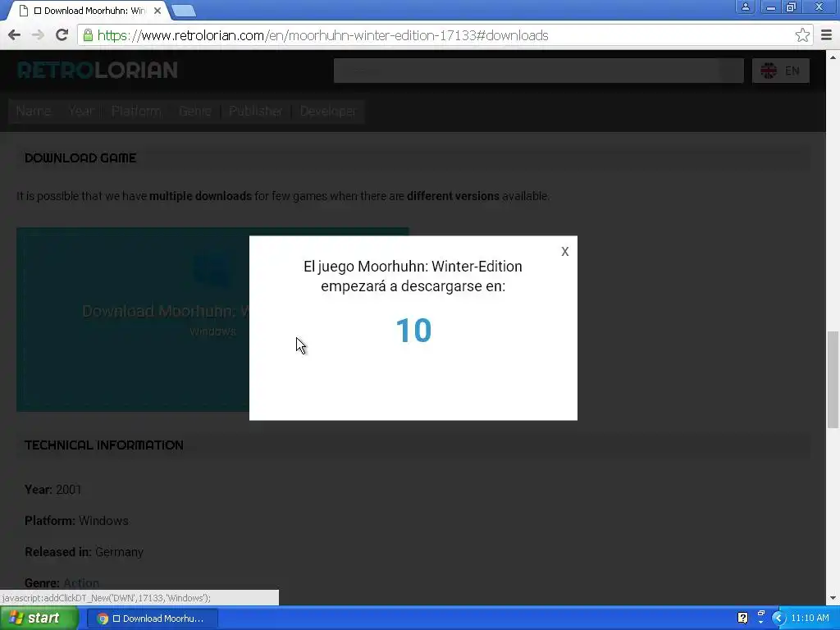
Task: Open the Year browse menu item
Action: point(81,111)
